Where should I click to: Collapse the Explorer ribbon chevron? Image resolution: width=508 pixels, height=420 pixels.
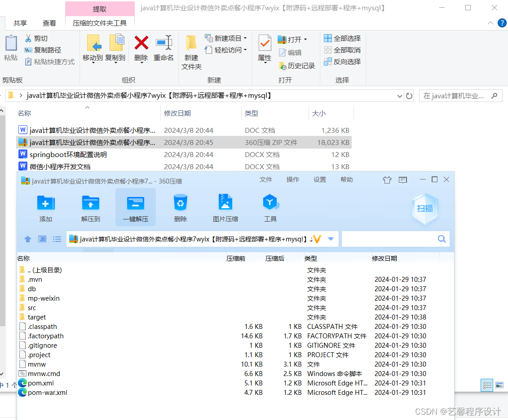(490, 23)
